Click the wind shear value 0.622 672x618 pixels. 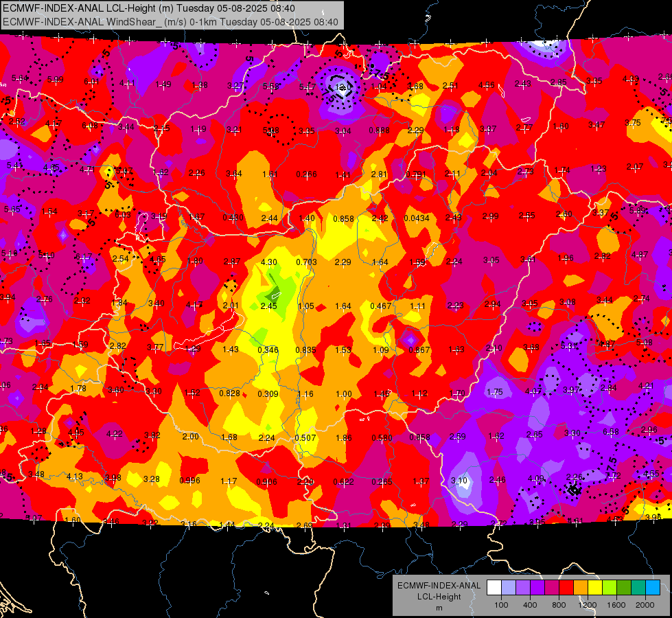click(344, 482)
